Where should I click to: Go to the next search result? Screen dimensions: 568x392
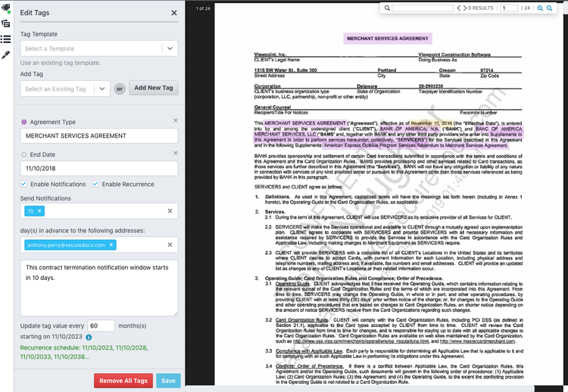point(465,8)
